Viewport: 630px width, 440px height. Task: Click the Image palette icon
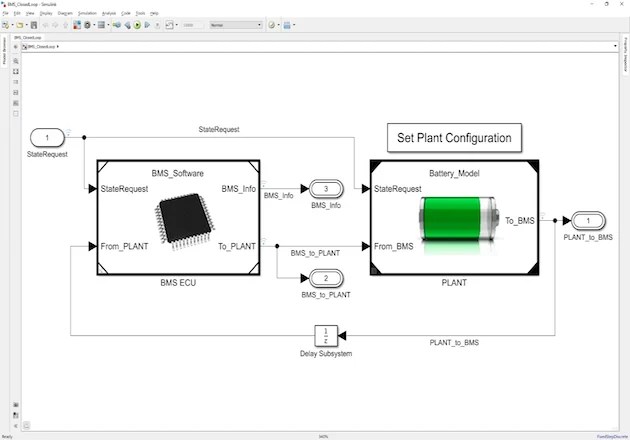coord(16,103)
